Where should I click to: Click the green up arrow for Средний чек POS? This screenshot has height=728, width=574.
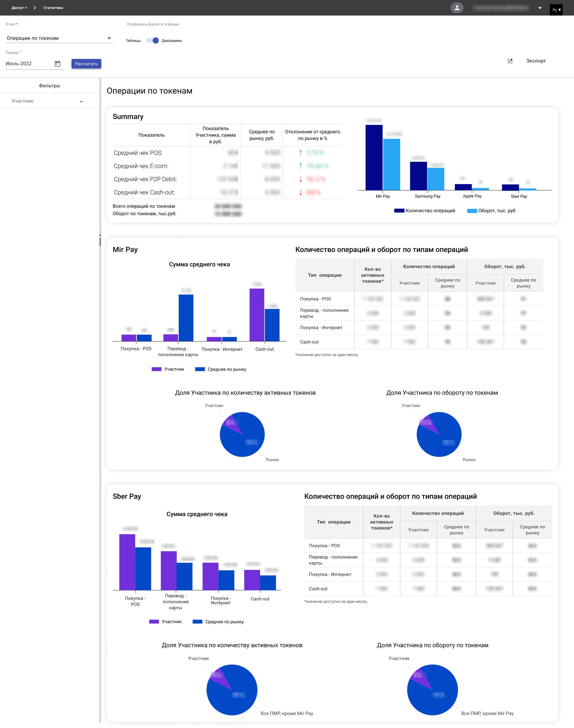pos(300,152)
